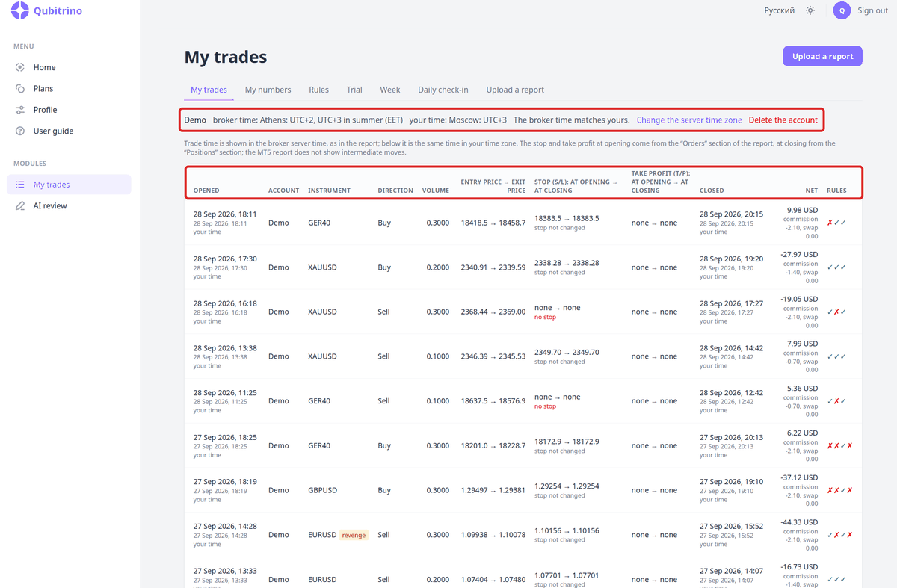Click the Qubitrino brand name
Image resolution: width=897 pixels, height=588 pixels.
[x=58, y=11]
